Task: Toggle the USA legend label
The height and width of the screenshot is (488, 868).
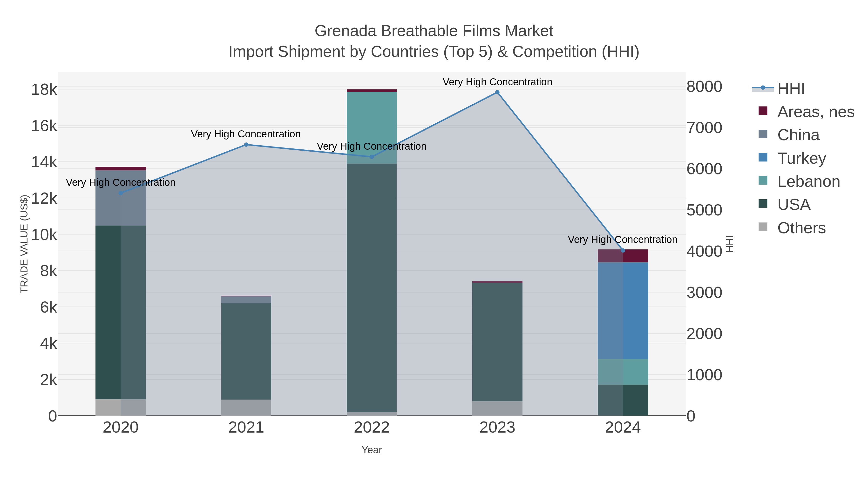Action: click(794, 204)
